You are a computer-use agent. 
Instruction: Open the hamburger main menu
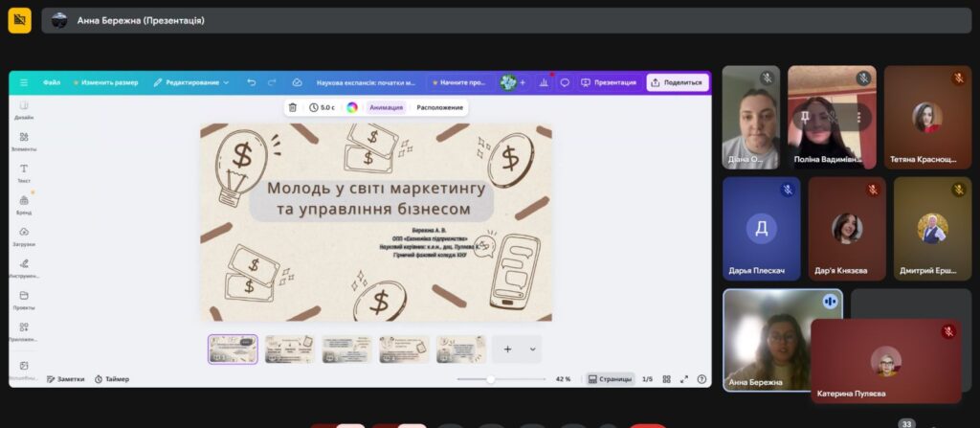[24, 82]
